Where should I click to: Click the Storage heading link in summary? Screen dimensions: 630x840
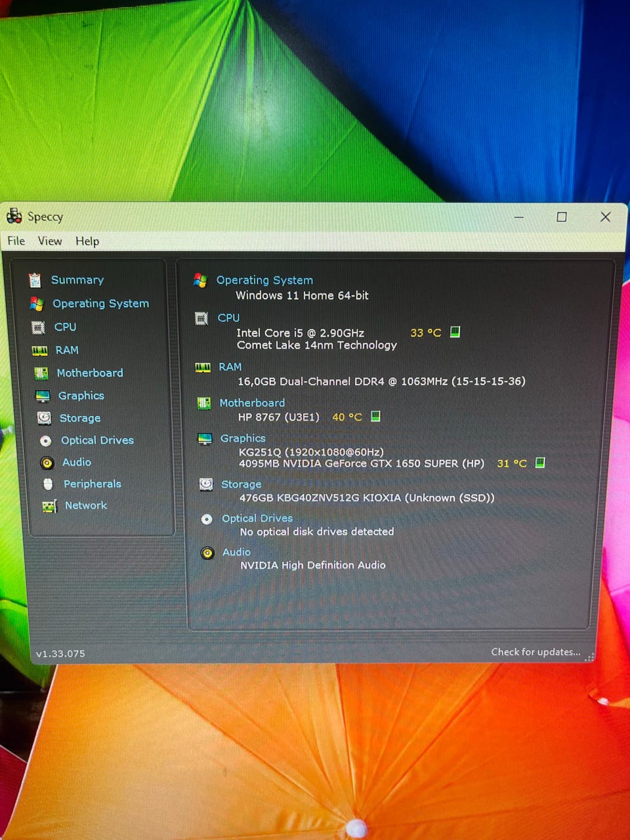(x=241, y=484)
